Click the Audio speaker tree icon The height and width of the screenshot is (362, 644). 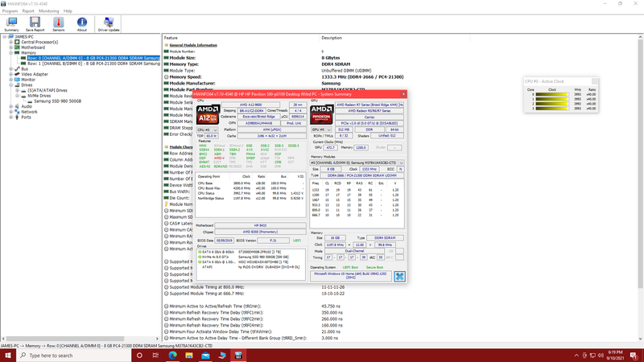(17, 106)
